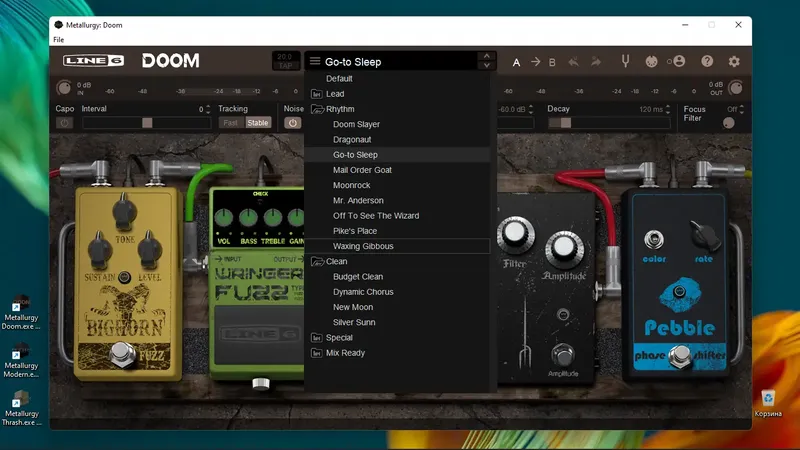Viewport: 800px width, 450px height.
Task: Open the MIDI connector icon
Action: (652, 62)
